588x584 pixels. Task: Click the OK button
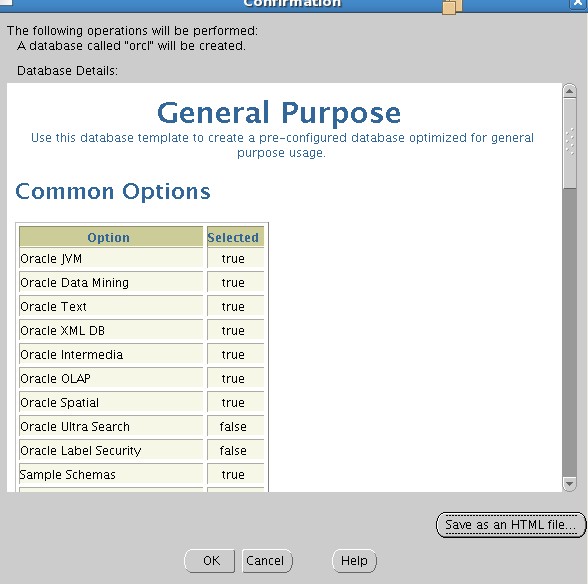coord(210,560)
